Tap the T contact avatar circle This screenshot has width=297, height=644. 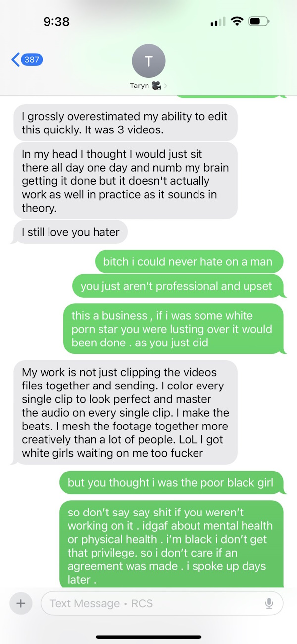pyautogui.click(x=148, y=61)
